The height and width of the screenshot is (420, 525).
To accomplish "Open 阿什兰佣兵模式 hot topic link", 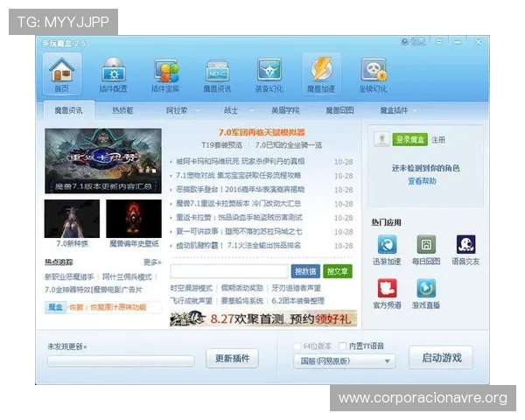I will point(127,276).
